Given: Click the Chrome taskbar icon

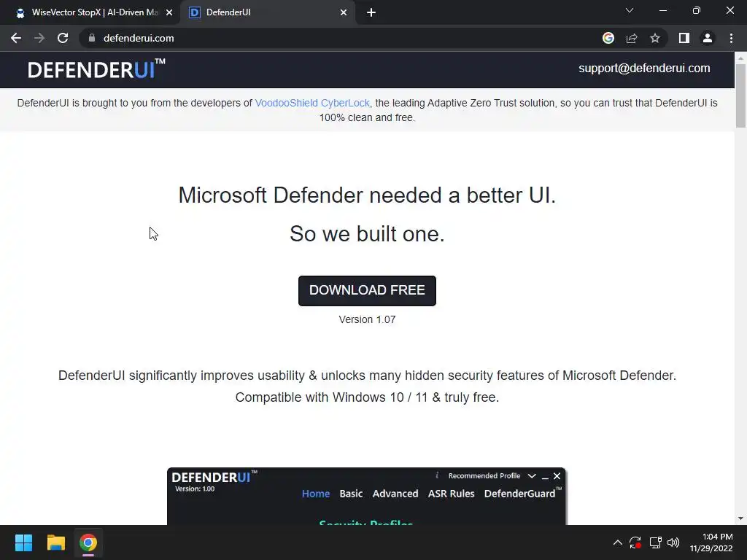Looking at the screenshot, I should (88, 542).
